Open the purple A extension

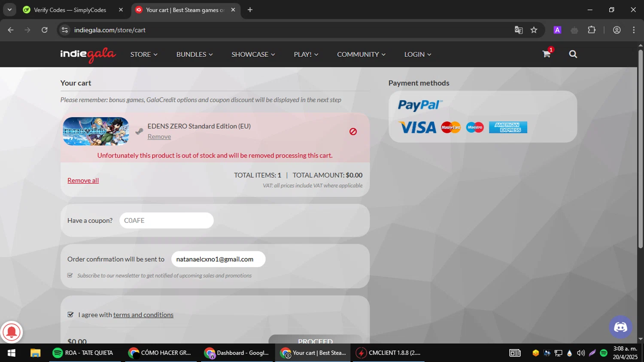click(557, 30)
